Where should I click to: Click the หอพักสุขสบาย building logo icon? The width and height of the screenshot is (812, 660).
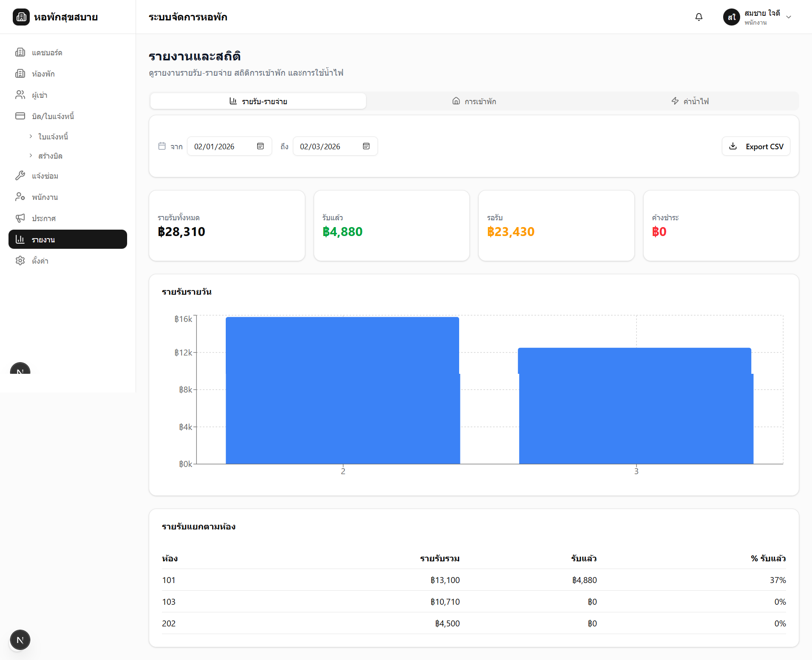pyautogui.click(x=21, y=17)
